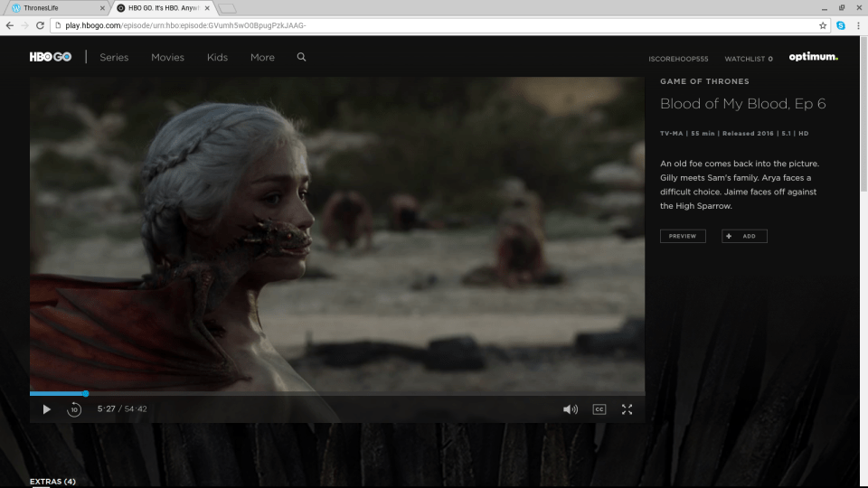This screenshot has width=868, height=488.
Task: Rewind 10 seconds with the replay icon
Action: pos(74,409)
